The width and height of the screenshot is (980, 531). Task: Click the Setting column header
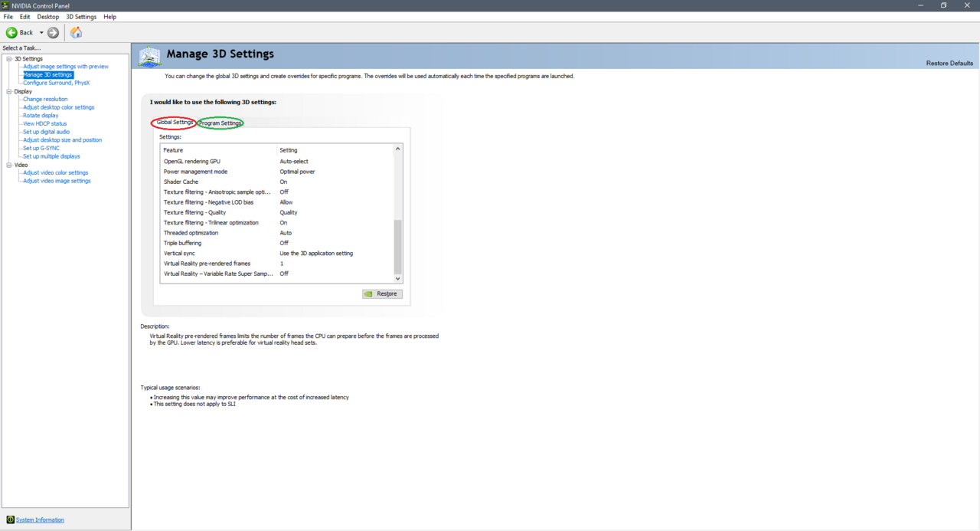coord(335,150)
